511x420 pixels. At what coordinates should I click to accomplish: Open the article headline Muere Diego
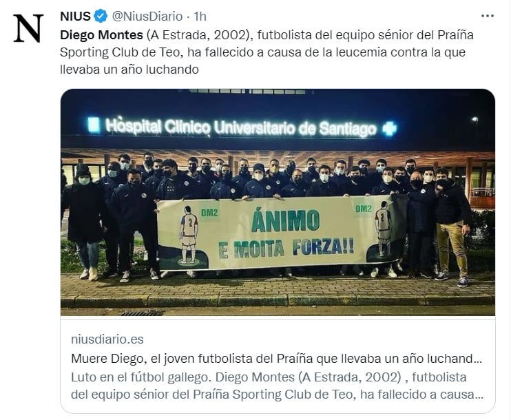click(277, 359)
